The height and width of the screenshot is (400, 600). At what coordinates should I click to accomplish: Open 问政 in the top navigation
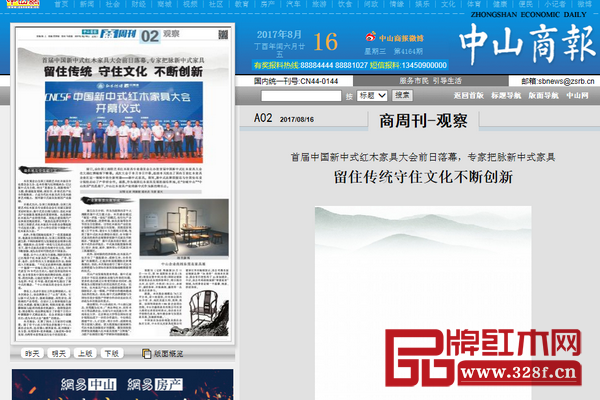pyautogui.click(x=371, y=4)
